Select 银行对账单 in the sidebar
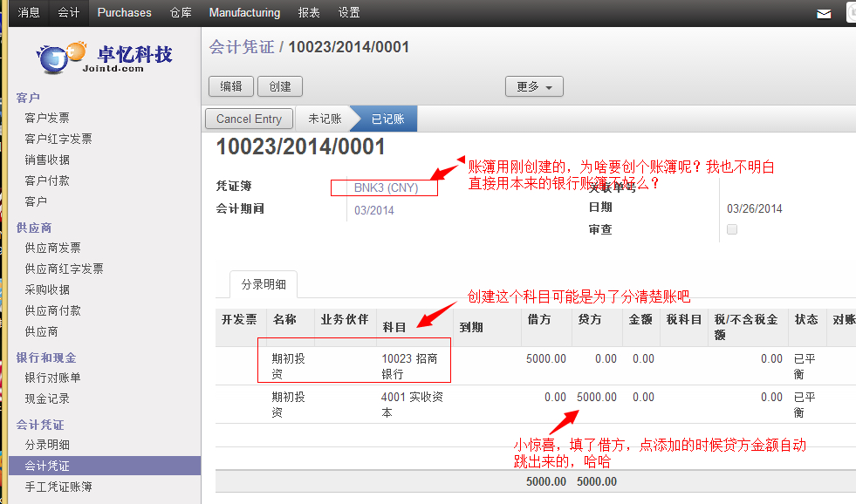Image resolution: width=856 pixels, height=504 pixels. (x=52, y=378)
